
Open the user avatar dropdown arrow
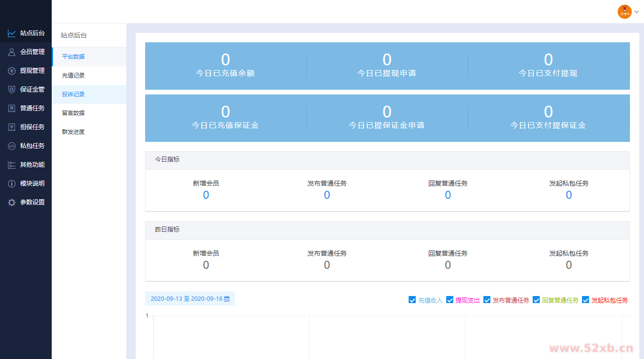636,12
